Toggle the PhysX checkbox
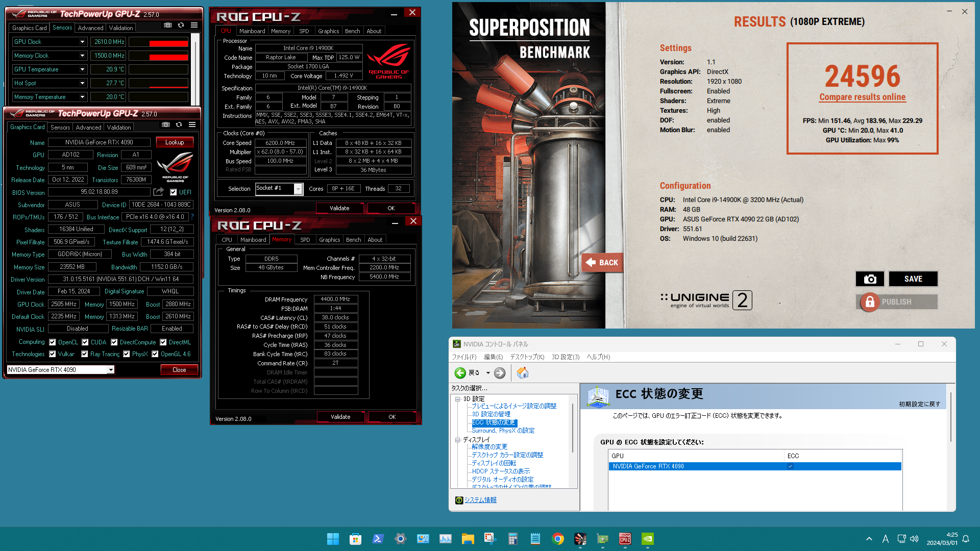This screenshot has height=551, width=980. coord(126,354)
